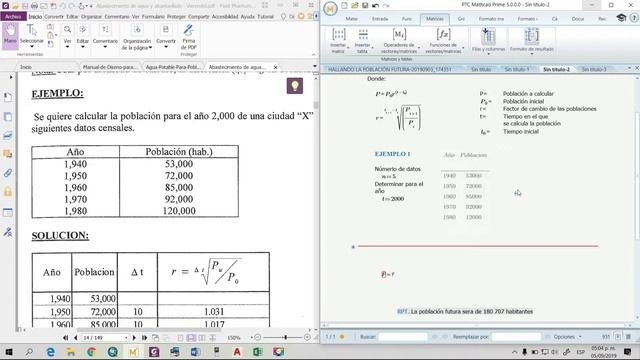Zoom out with Foxit minus button

point(258,338)
